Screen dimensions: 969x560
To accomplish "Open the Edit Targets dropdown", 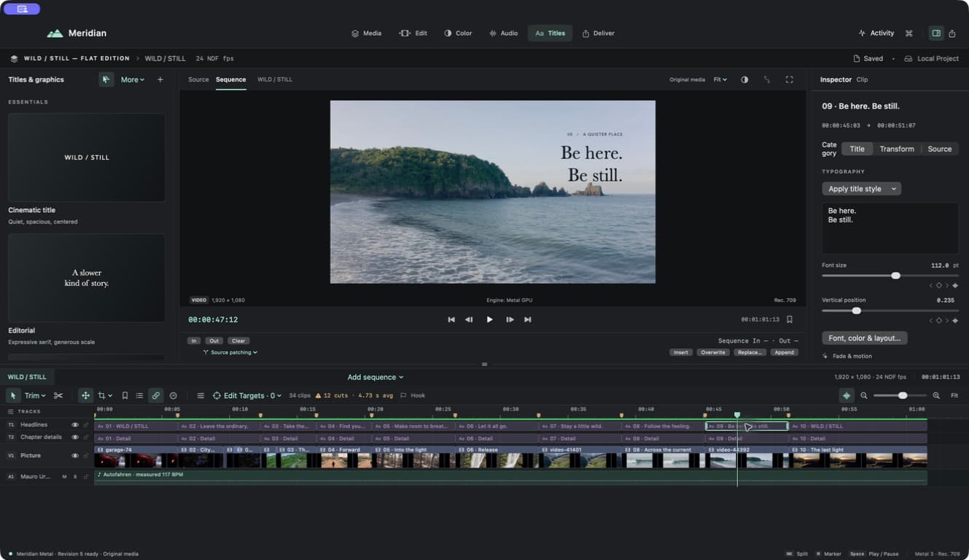I will [x=246, y=395].
